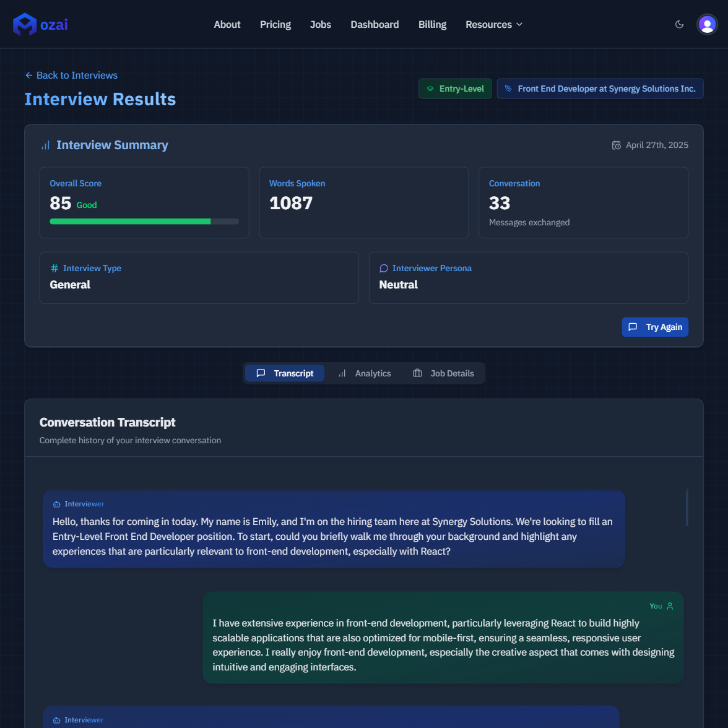Image resolution: width=728 pixels, height=728 pixels.
Task: Click the Entry-Level badge
Action: (455, 89)
